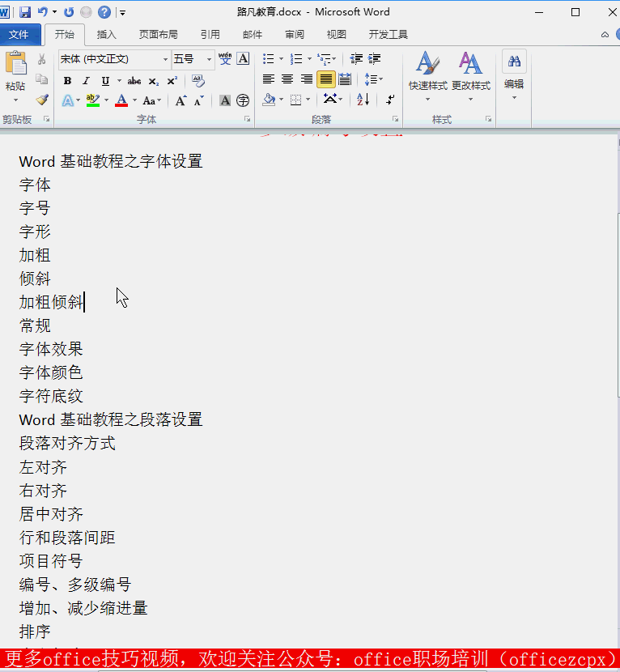Screen dimensions: 620x672
Task: Toggle bold formatting
Action: [67, 81]
